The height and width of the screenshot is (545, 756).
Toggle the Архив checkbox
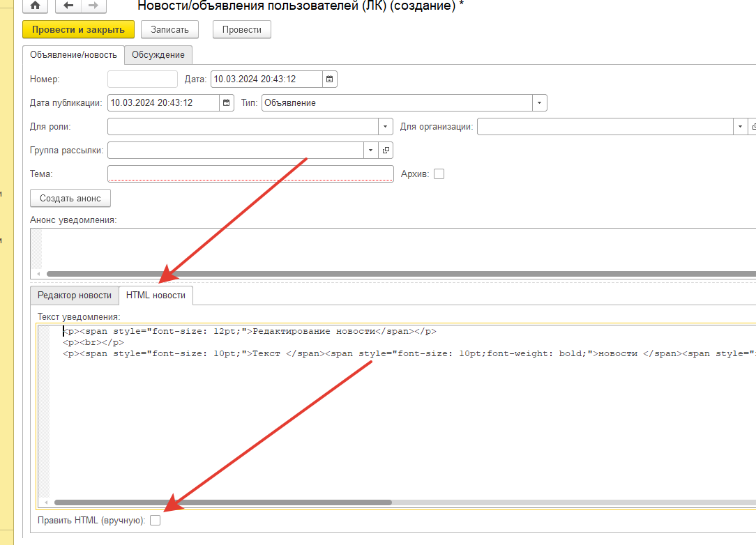coord(439,174)
